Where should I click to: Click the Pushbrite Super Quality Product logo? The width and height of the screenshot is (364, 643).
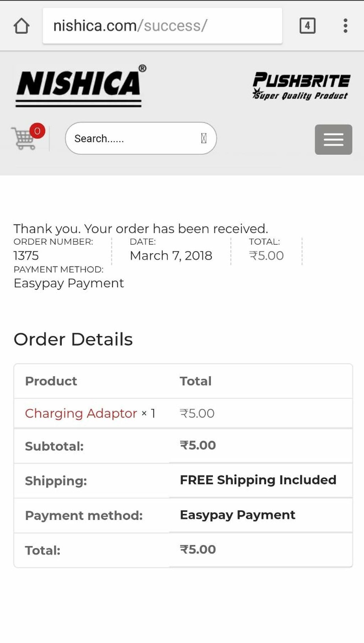click(x=301, y=86)
